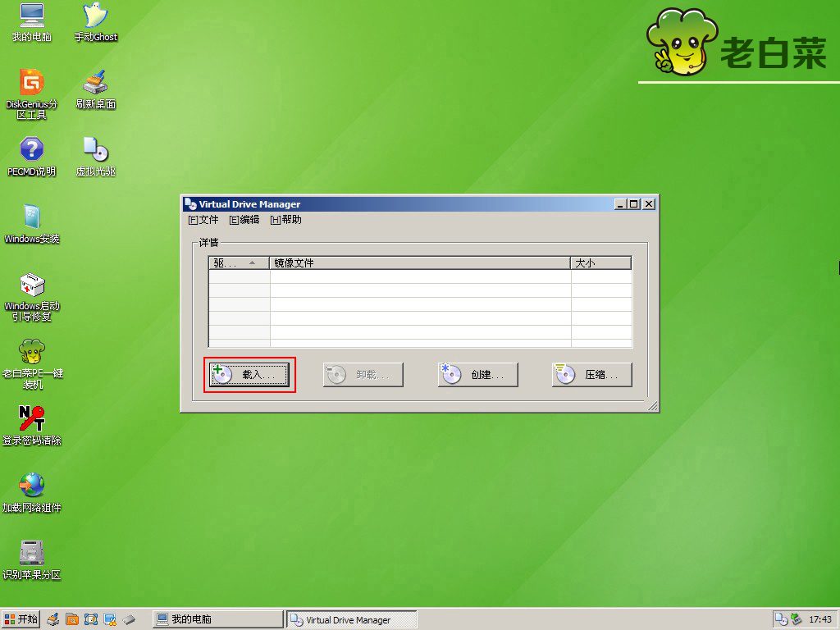Select the PECMD说明 help icon
The image size is (840, 630).
[31, 150]
